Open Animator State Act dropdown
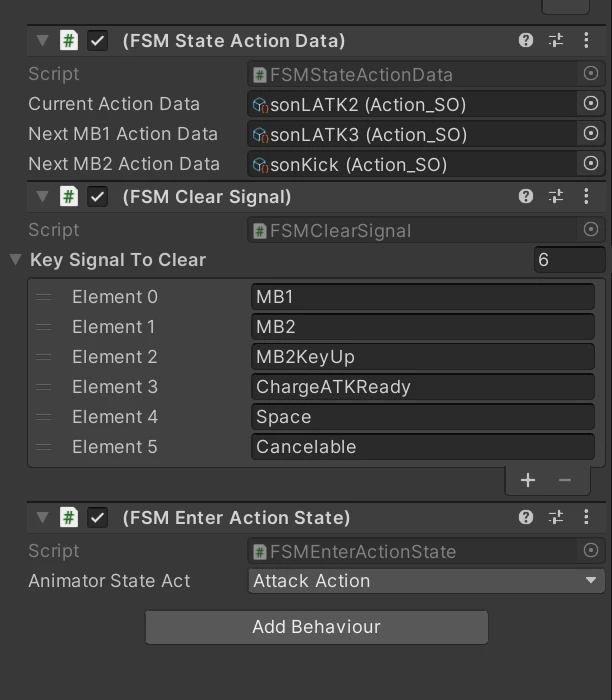 coord(426,581)
